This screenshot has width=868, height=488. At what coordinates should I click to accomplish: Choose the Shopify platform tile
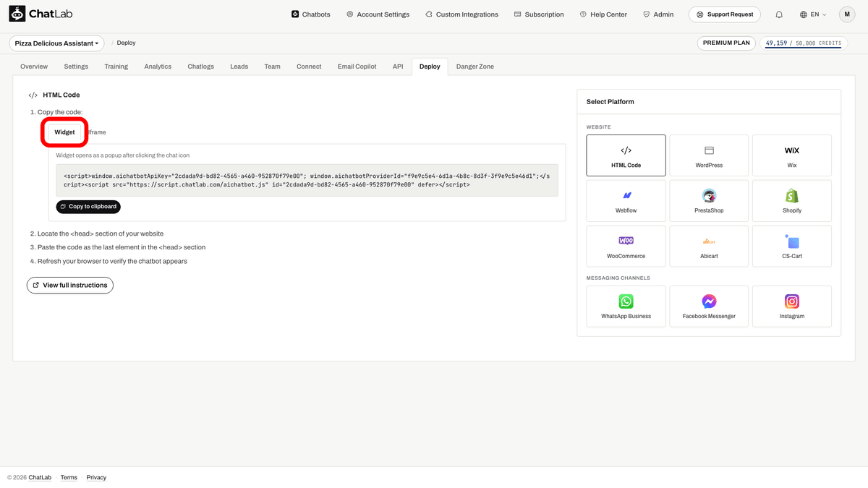coord(792,201)
